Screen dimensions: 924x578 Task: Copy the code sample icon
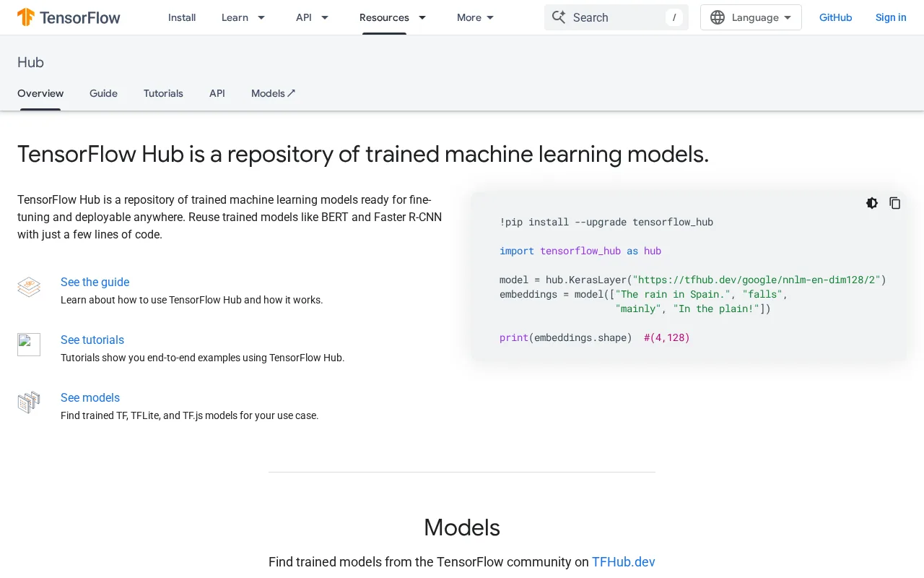(x=895, y=203)
